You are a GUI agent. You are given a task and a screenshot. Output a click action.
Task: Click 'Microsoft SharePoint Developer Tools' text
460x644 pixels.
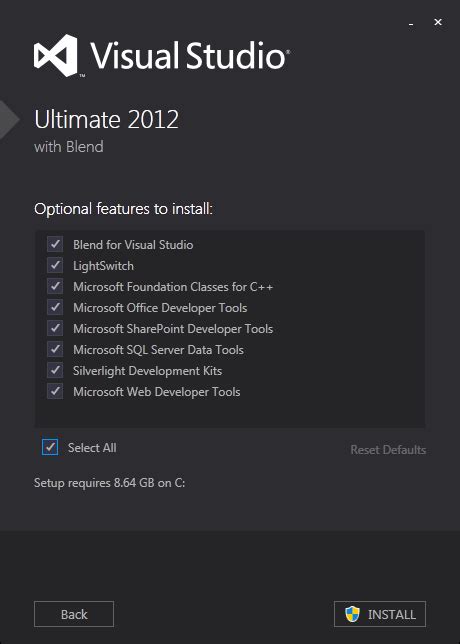point(173,329)
